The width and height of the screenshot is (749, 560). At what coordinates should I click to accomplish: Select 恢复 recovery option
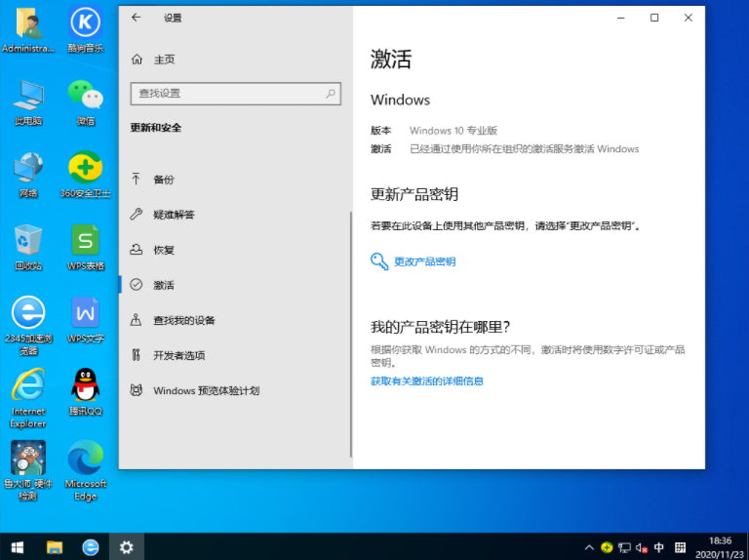pos(164,250)
